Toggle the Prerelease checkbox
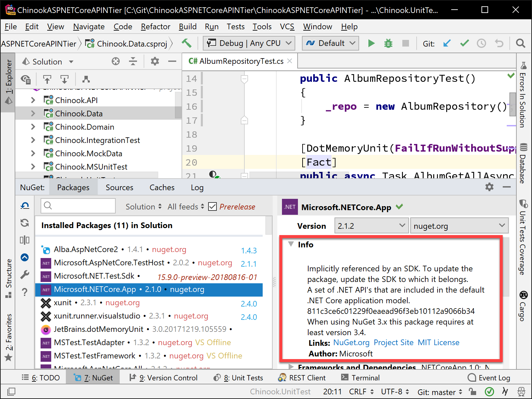 click(212, 206)
